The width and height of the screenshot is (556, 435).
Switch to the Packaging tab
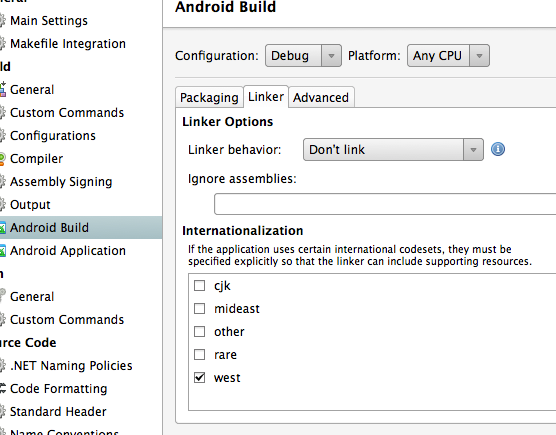coord(209,97)
